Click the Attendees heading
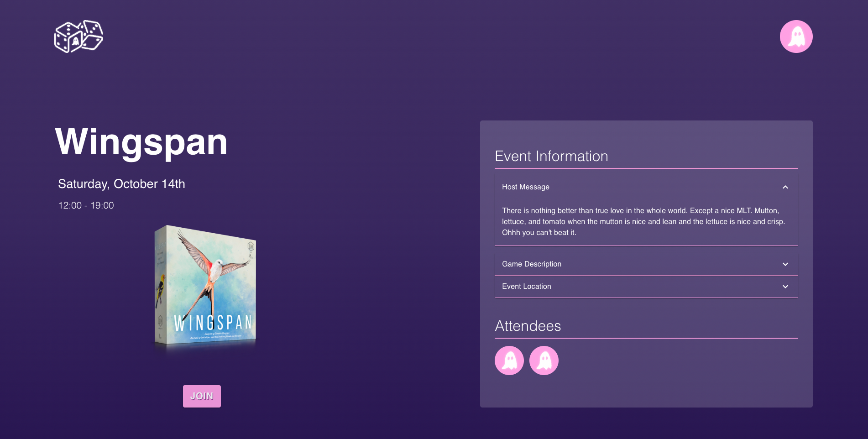Image resolution: width=868 pixels, height=439 pixels. coord(528,326)
